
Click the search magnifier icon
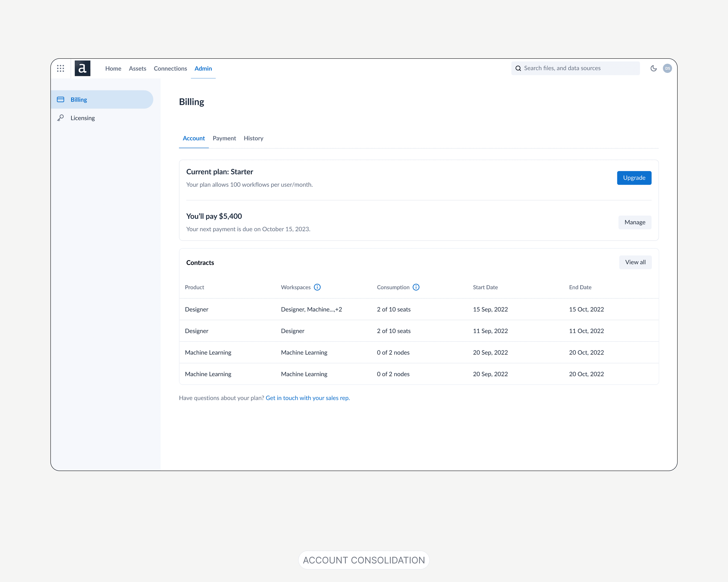pos(518,69)
